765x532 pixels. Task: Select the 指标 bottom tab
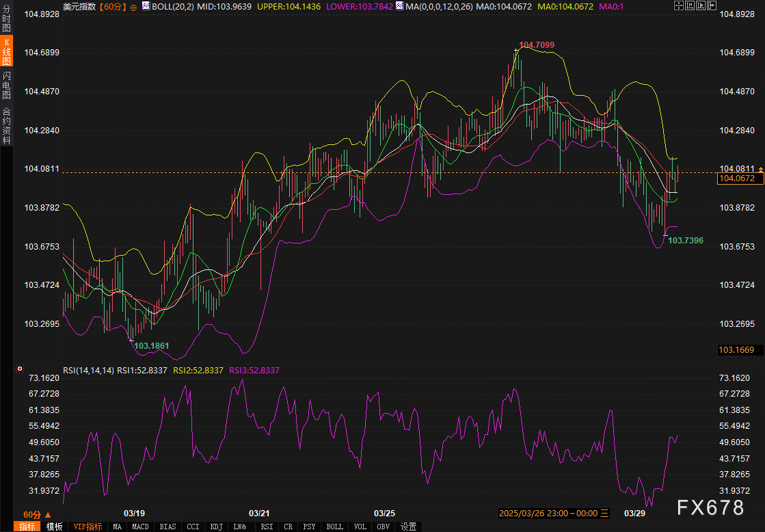pos(27,527)
